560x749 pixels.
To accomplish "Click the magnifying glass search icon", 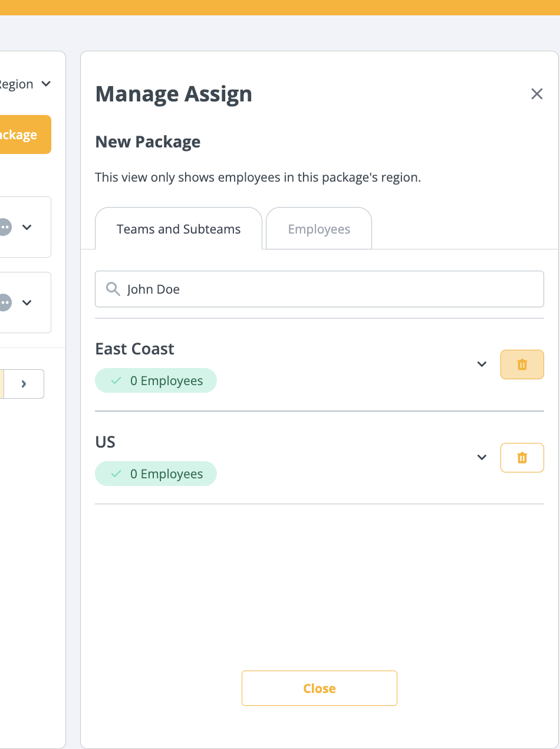I will click(113, 289).
